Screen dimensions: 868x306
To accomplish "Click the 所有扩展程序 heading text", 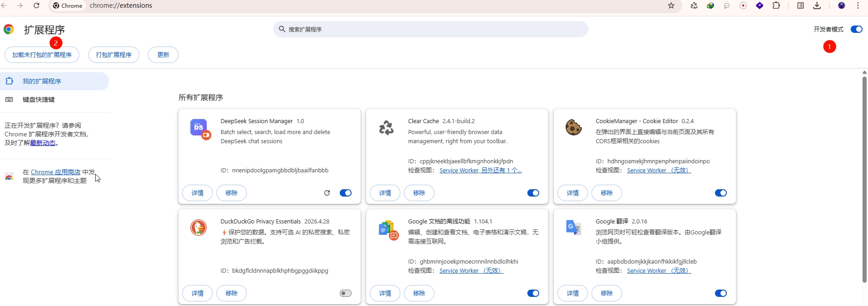I will 201,97.
